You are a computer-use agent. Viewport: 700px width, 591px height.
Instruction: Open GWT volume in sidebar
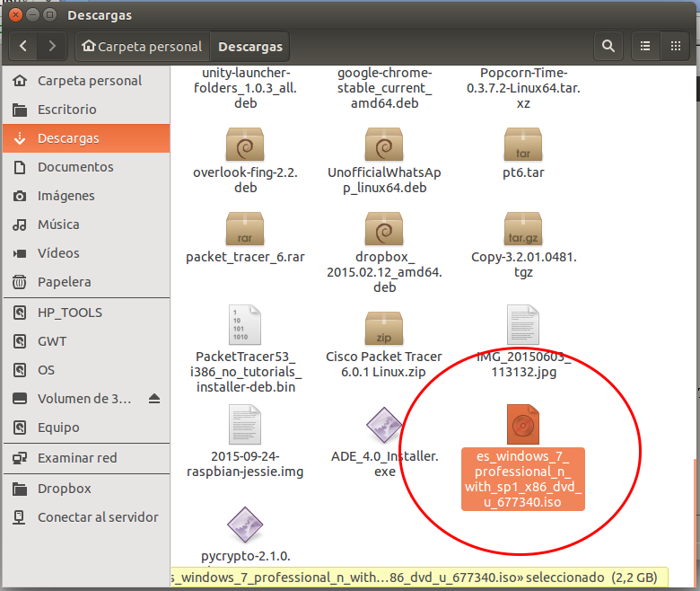[x=86, y=341]
